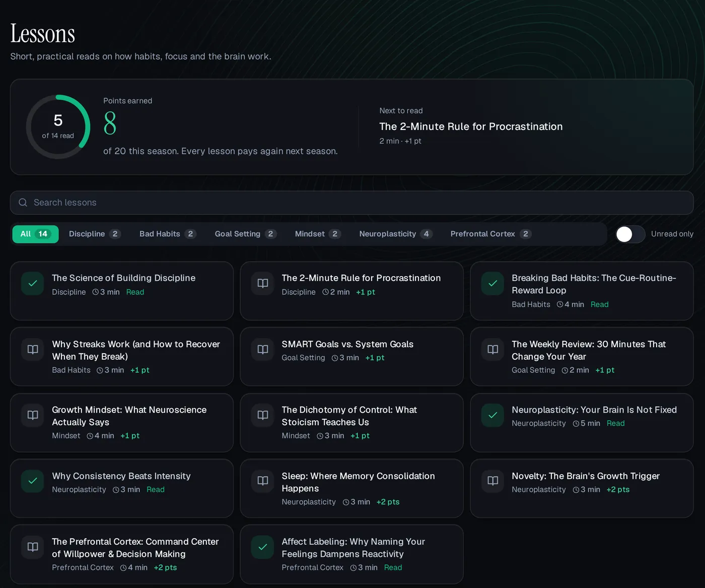Click the 5 of 14 read progress ring
The height and width of the screenshot is (588, 705).
[58, 127]
